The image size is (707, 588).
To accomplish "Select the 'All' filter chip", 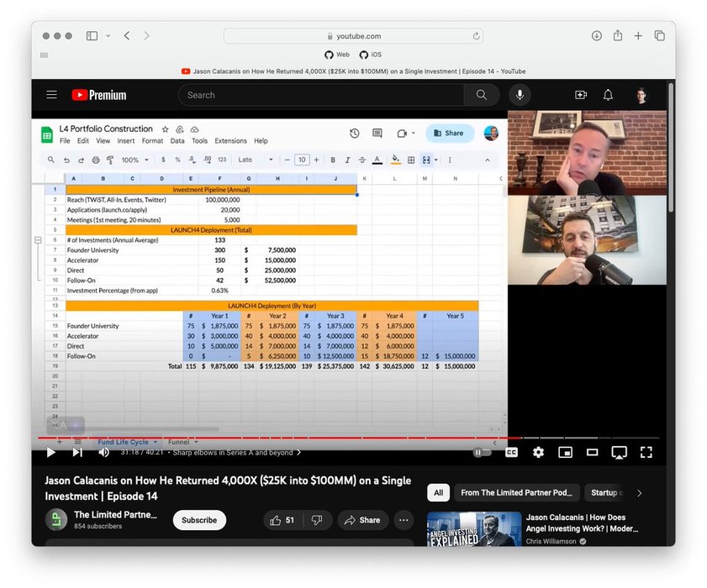I will (x=438, y=493).
